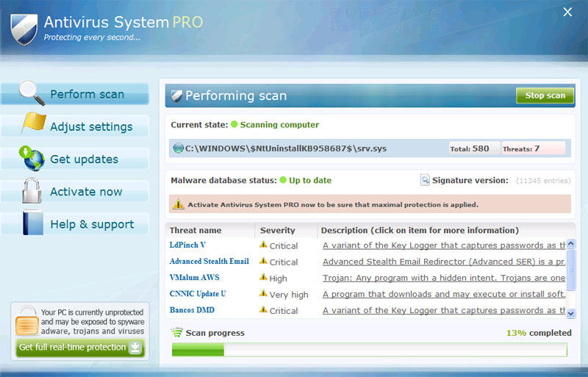Click the orange padlock icon in unprotected notice
The width and height of the screenshot is (588, 377).
[27, 320]
